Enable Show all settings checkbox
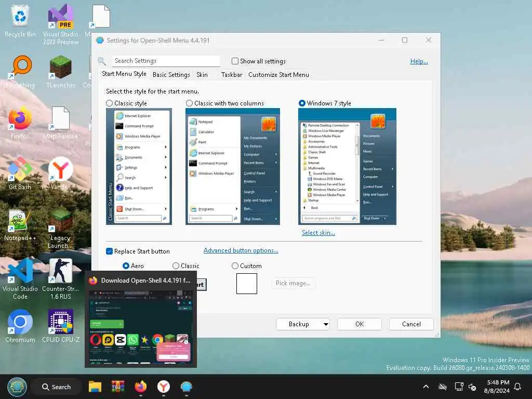The width and height of the screenshot is (532, 399). pos(235,61)
